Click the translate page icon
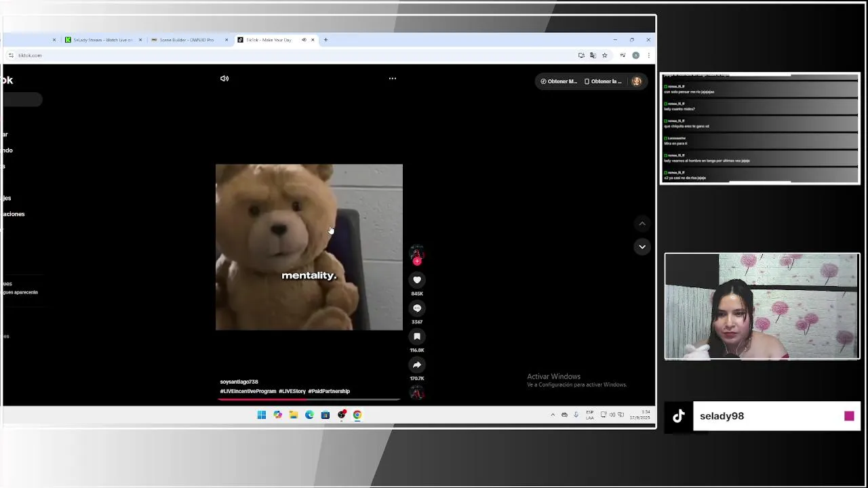This screenshot has height=488, width=868. coord(593,56)
